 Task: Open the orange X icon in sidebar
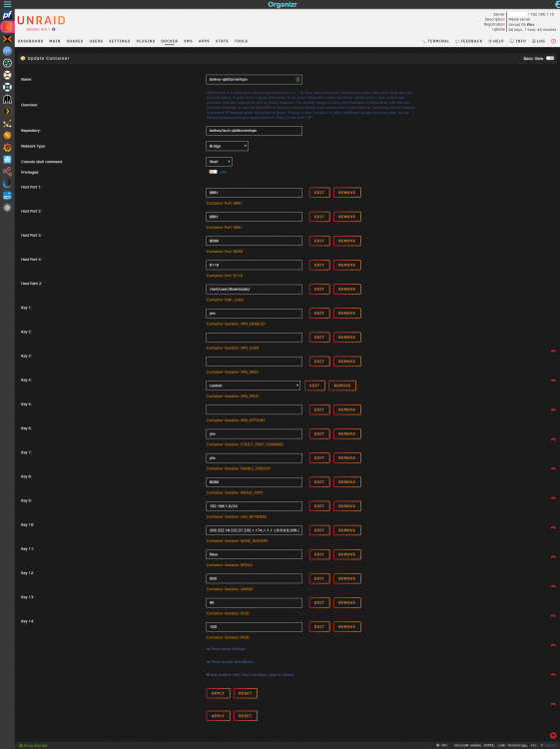(7, 39)
